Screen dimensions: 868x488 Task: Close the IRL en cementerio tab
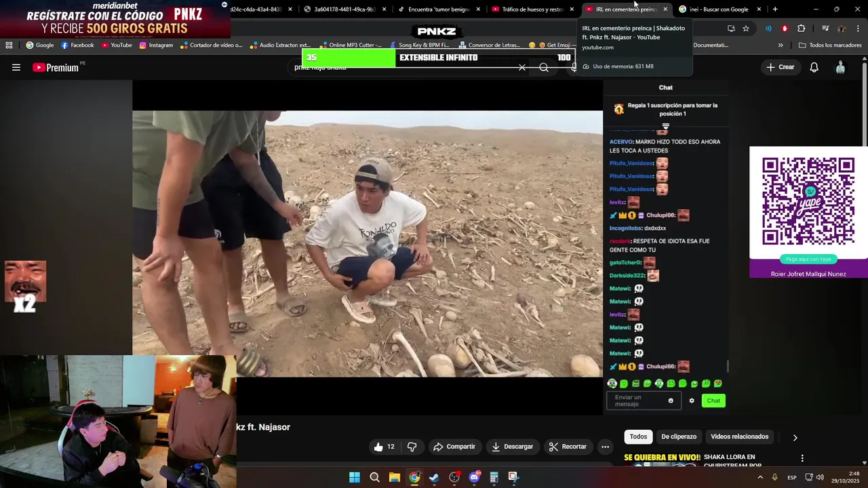(x=665, y=9)
